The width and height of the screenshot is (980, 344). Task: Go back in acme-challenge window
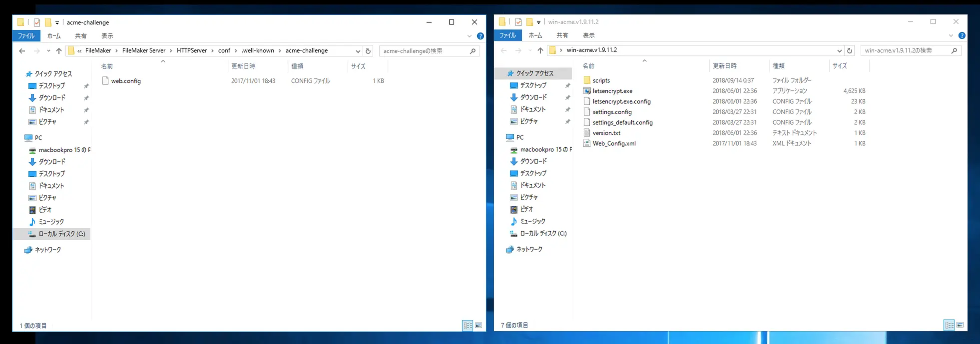point(22,51)
